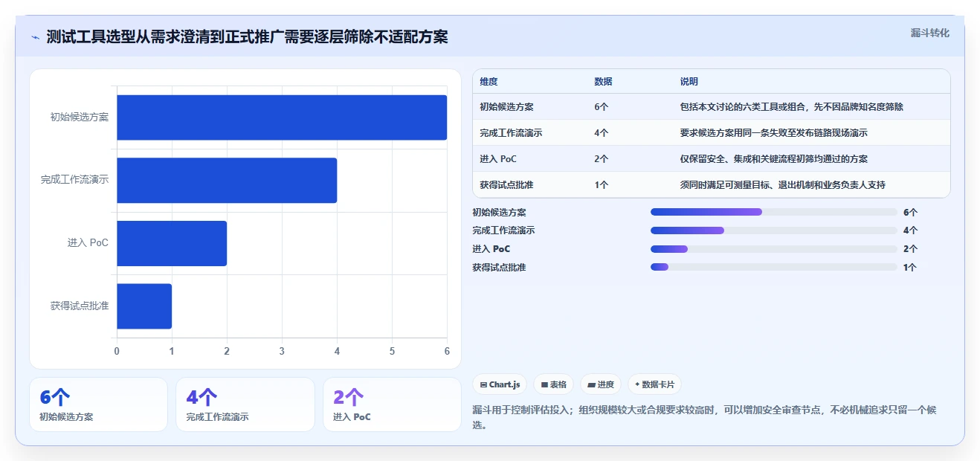The width and height of the screenshot is (980, 461).
Task: Click the slide title 测试工具选型从需求澄清
Action: click(x=247, y=37)
